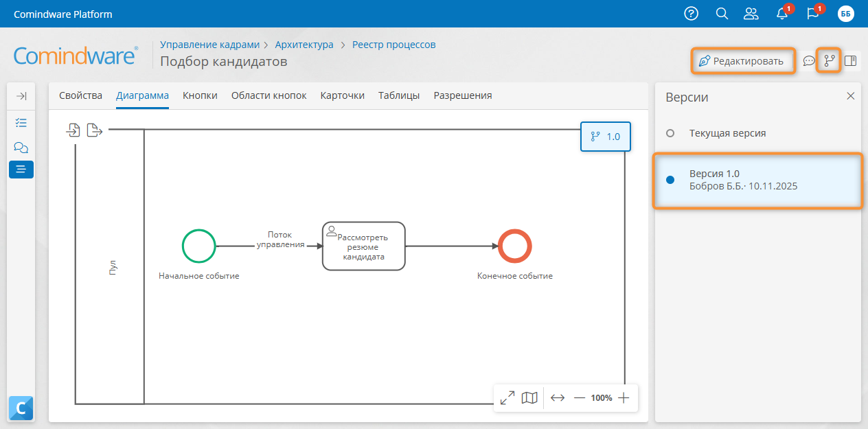Click the versions branch icon
Viewport: 868px width, 429px height.
830,61
